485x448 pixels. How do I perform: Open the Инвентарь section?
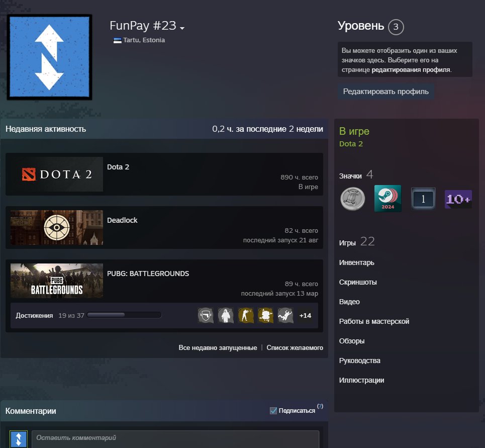356,262
